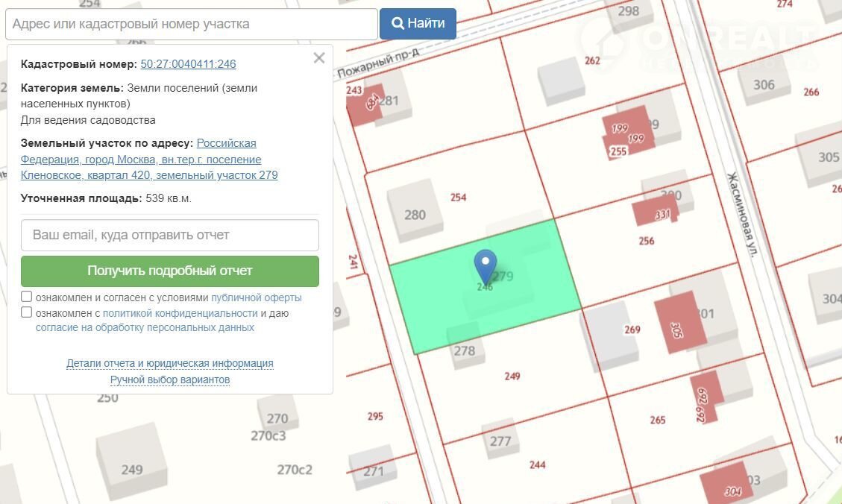Open the политикой конфиденциальности link
This screenshot has height=504, width=842.
180,313
